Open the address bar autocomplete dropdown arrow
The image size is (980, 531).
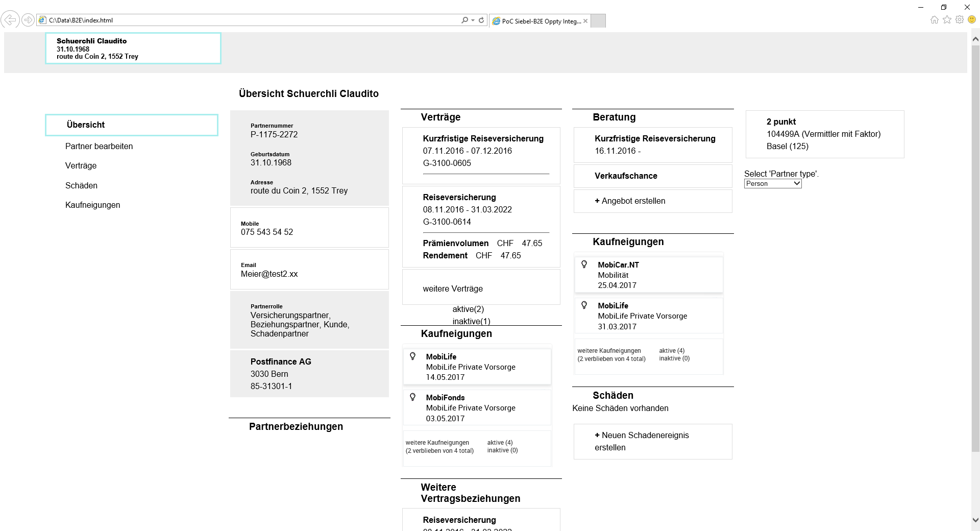coord(473,20)
